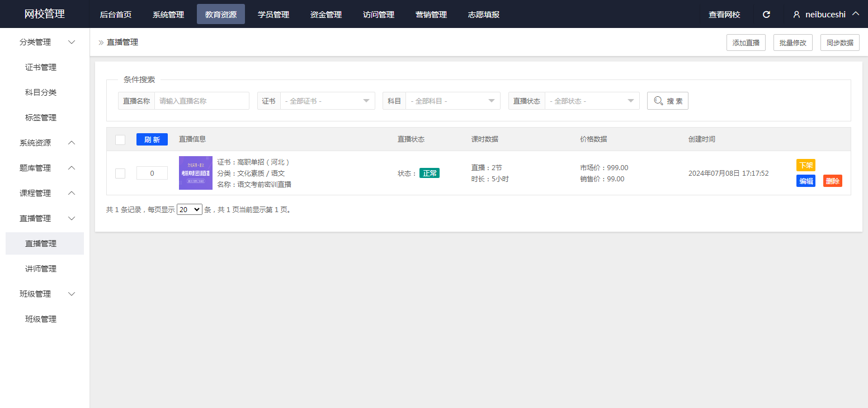Open 讲师管理 in sidebar
Viewport: 868px width, 408px height.
(x=41, y=269)
